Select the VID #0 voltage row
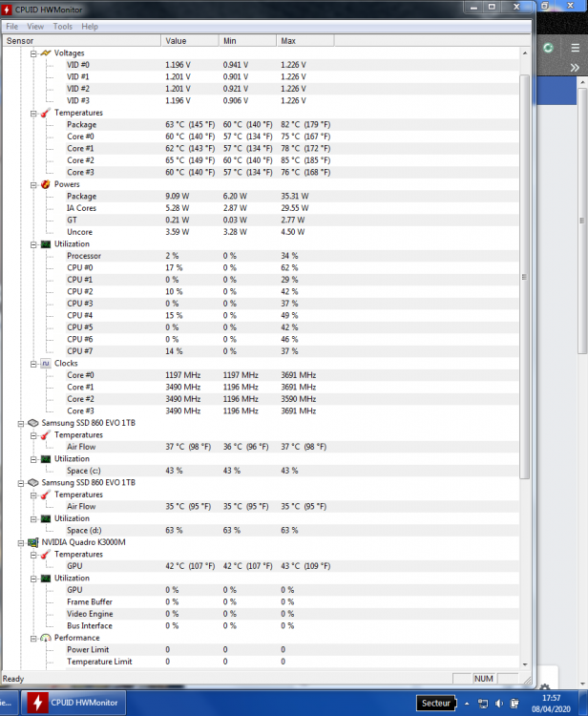The image size is (588, 716). [292, 65]
